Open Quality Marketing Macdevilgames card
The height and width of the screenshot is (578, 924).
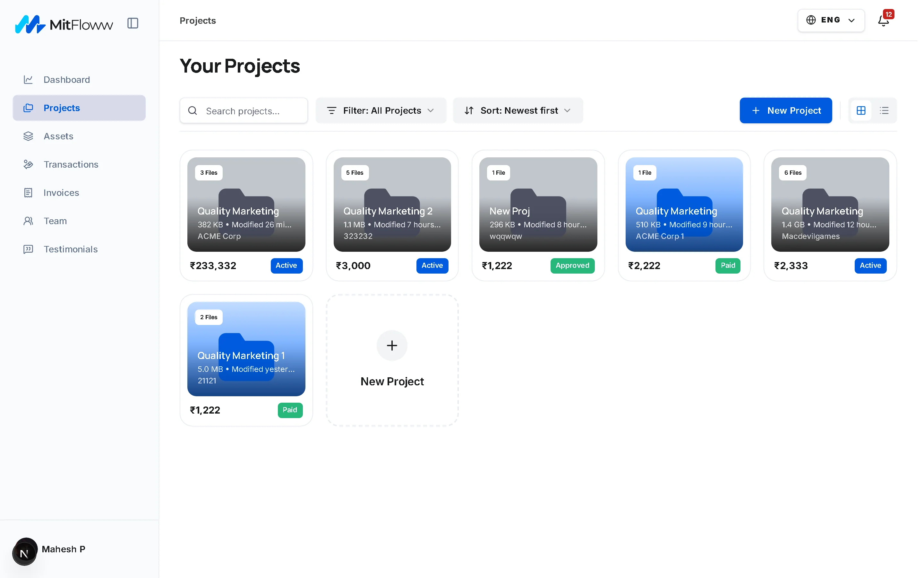click(830, 215)
